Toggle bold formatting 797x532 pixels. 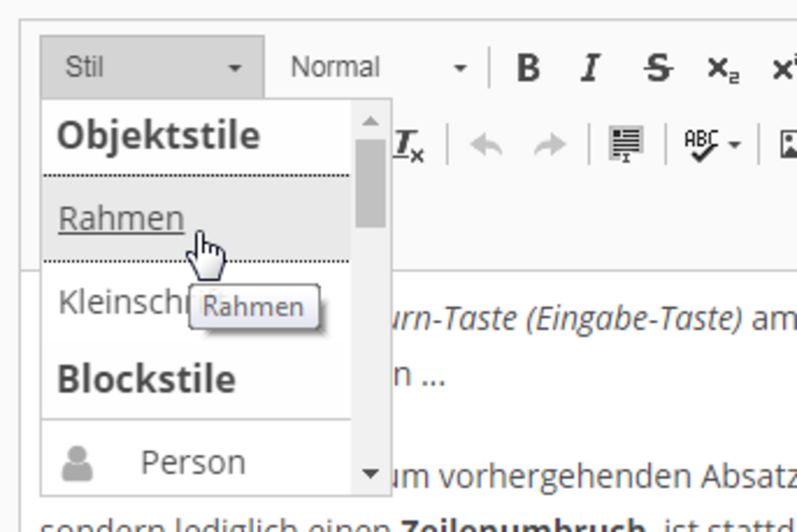click(528, 68)
